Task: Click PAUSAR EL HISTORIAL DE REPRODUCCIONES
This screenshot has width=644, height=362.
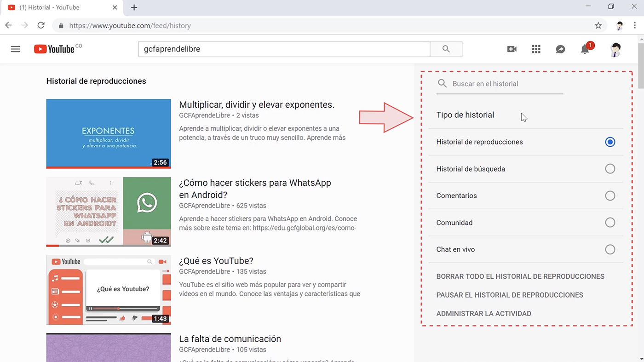Action: click(x=510, y=295)
